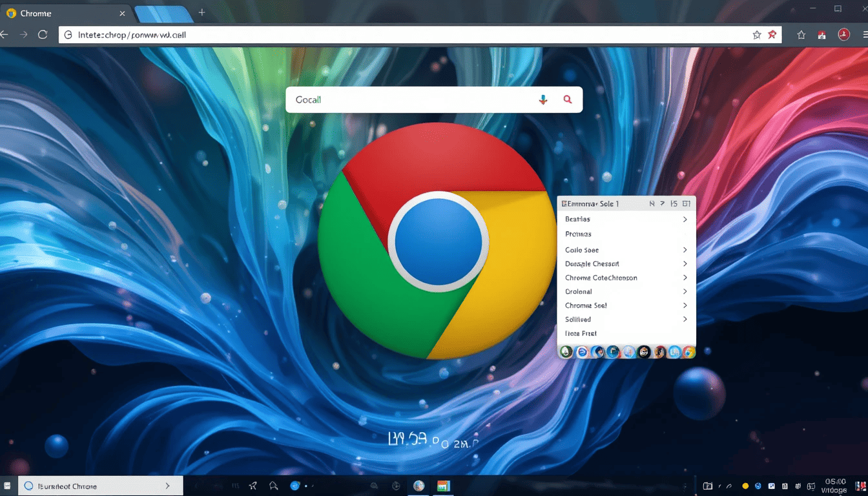Click the forward navigation arrow
The height and width of the screenshot is (496, 868).
(x=24, y=35)
